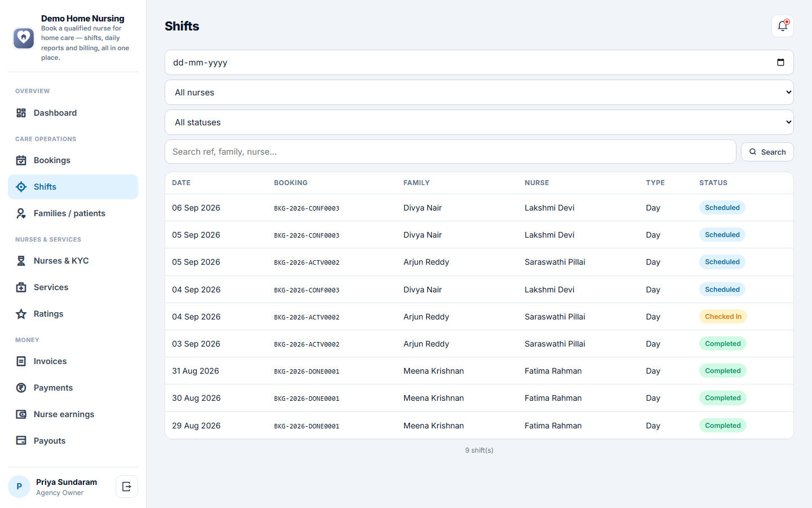Click the 9 shift(s) count text
Image resolution: width=812 pixels, height=508 pixels.
tap(479, 450)
